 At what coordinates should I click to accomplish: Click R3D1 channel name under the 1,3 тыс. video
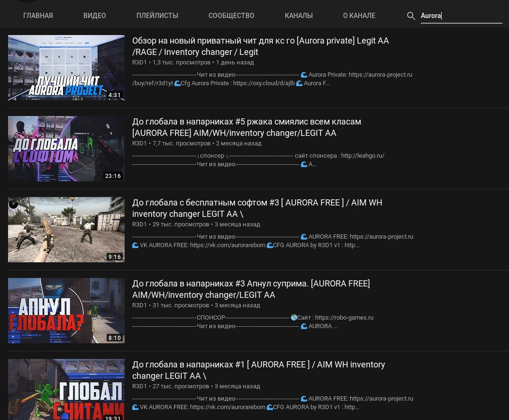click(x=139, y=63)
